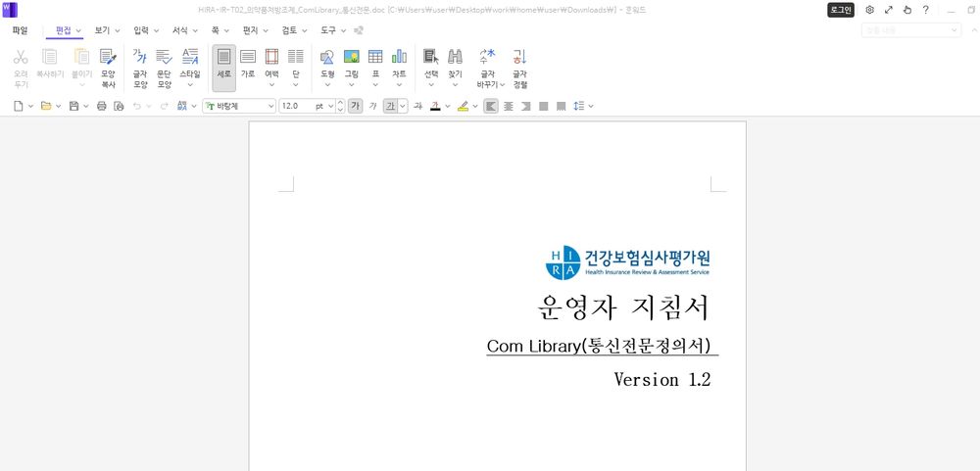Click the Version 1.2 text
The height and width of the screenshot is (471, 980).
pos(661,379)
